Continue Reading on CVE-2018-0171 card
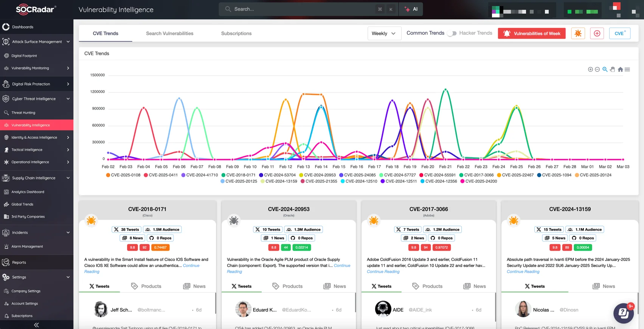 (x=141, y=268)
